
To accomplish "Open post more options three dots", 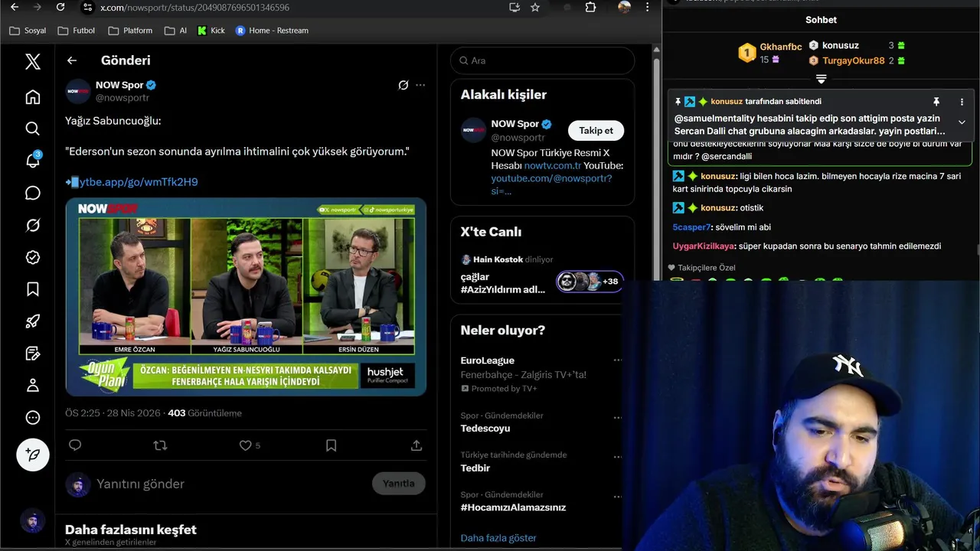I will tap(420, 85).
